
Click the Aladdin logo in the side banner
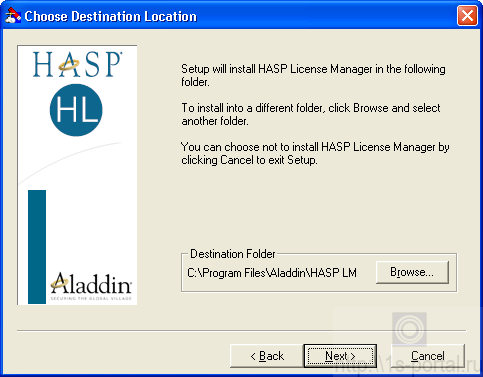[91, 286]
